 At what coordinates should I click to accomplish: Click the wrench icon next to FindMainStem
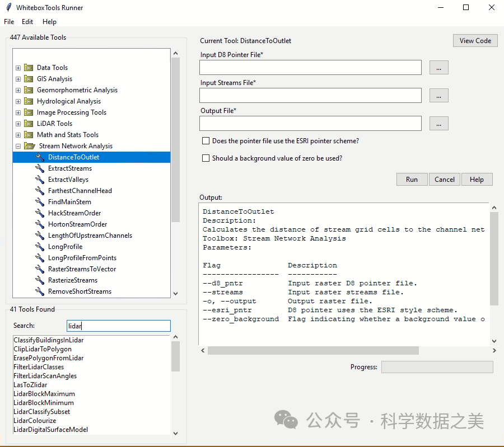(x=39, y=202)
